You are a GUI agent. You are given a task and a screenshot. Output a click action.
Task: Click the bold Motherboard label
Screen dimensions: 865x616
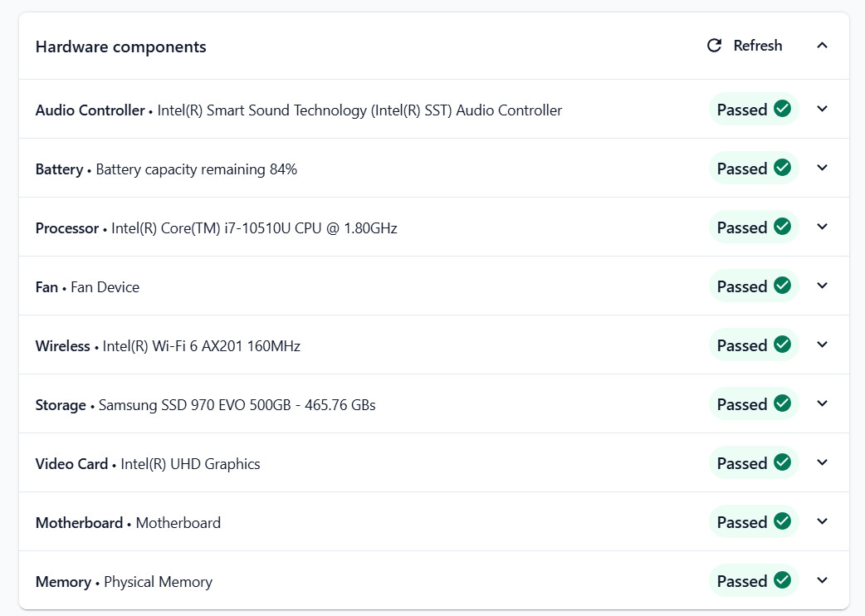[x=80, y=523]
